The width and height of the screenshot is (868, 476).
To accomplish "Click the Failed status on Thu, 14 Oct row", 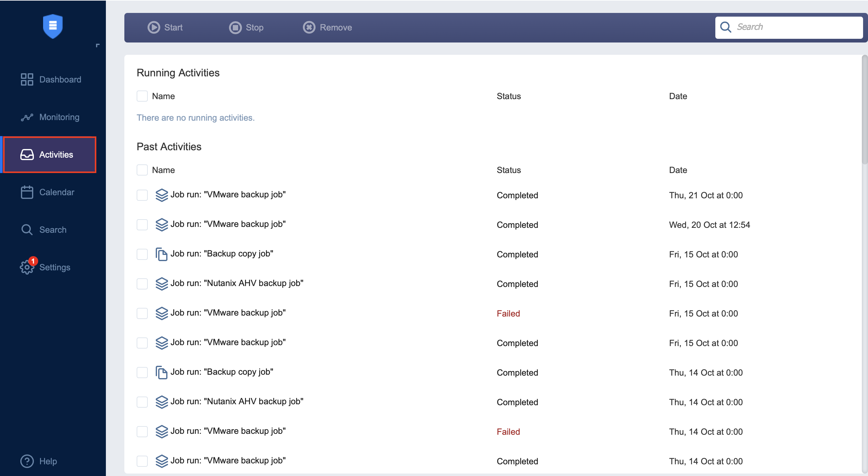I will tap(508, 432).
